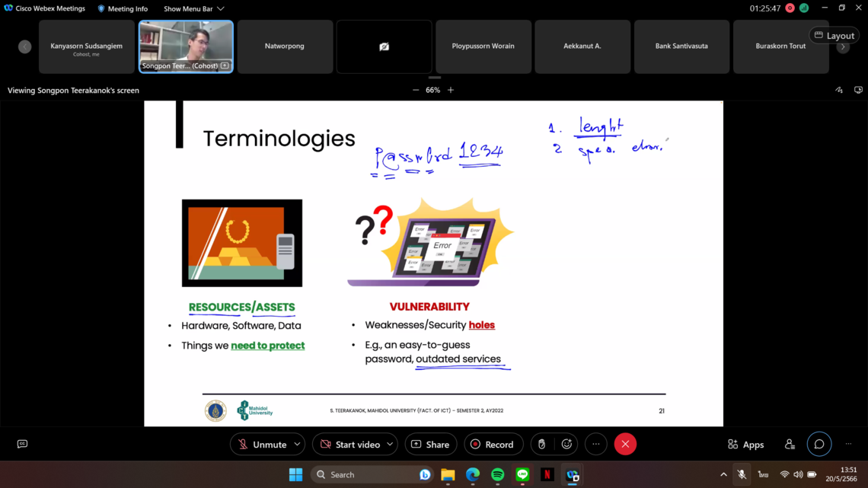Screen dimensions: 868x488
Task: Click the gesture recognition hand icon
Action: pos(541,444)
